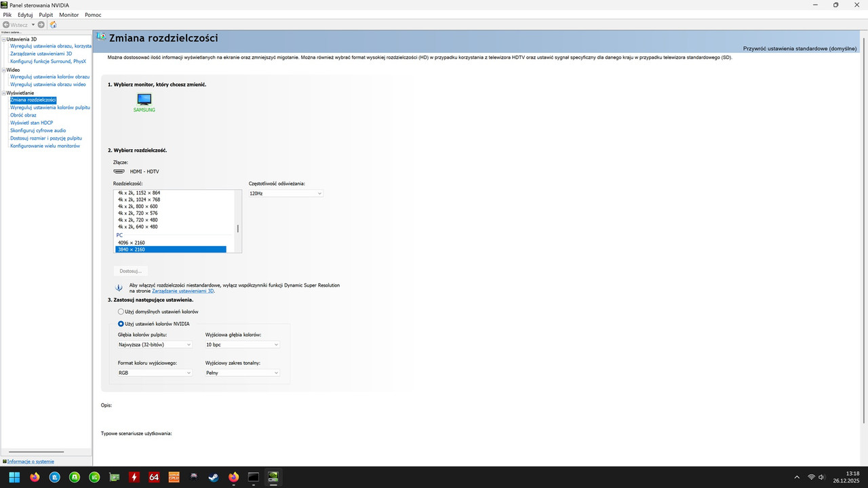Click the sidebar horizontal scrollbar

(36, 451)
